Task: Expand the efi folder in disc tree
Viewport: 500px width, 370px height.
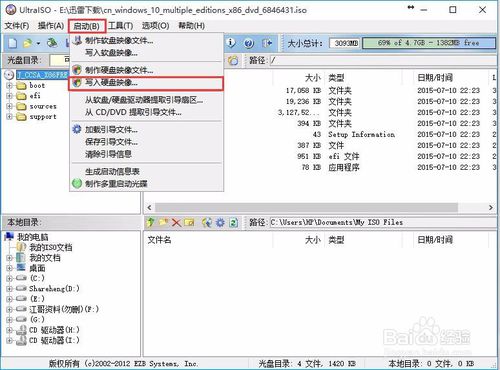Action: tap(9, 96)
